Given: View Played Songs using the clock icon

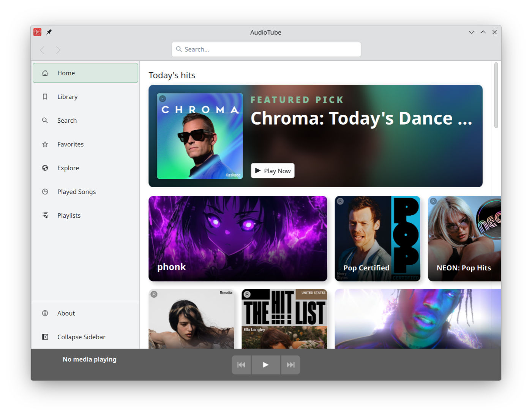Looking at the screenshot, I should click(45, 191).
